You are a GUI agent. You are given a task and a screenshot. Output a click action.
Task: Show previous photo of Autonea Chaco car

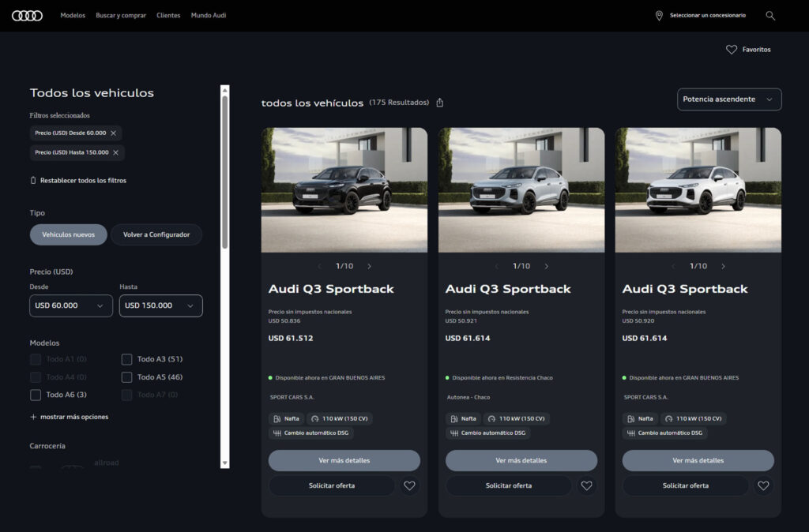coord(496,267)
